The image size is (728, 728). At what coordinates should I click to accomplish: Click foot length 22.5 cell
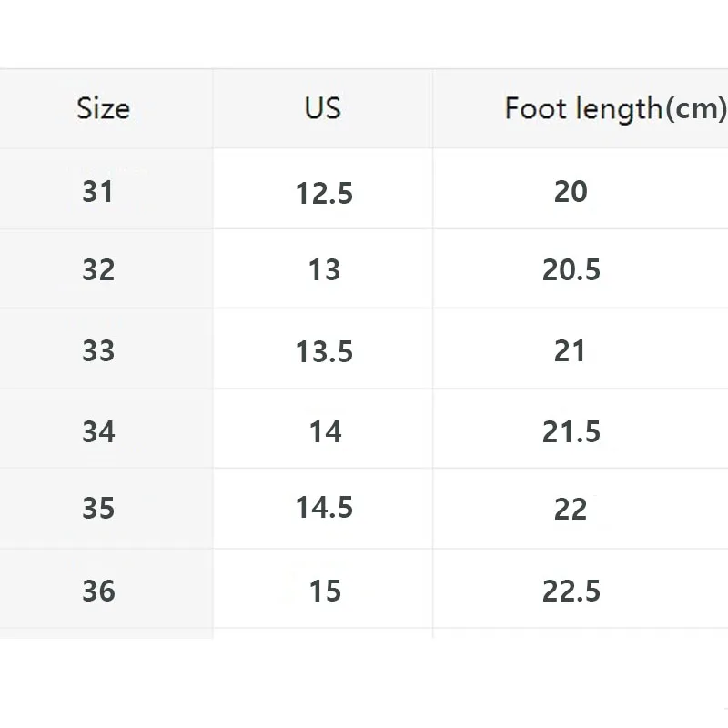click(571, 591)
